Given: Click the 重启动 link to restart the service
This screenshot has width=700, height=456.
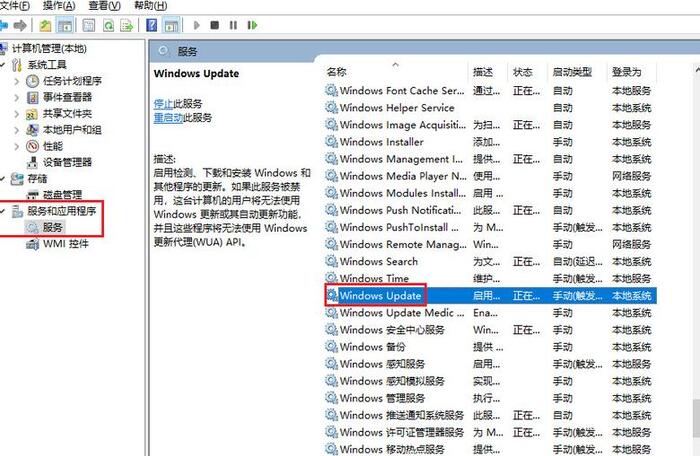Looking at the screenshot, I should (x=168, y=118).
